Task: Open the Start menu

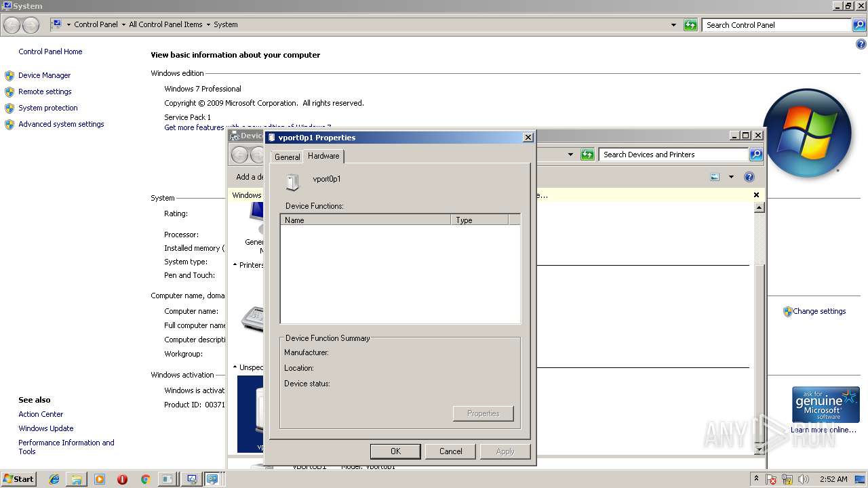Action: coord(18,479)
